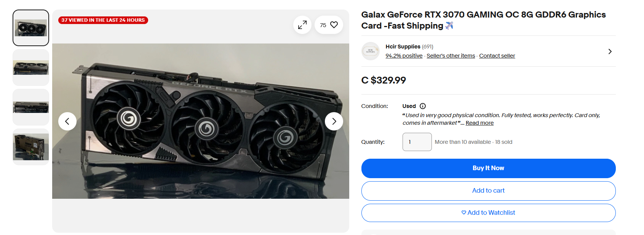Screen dimensions: 644x235
Task: Add the RTX 3070 to cart
Action: click(488, 191)
